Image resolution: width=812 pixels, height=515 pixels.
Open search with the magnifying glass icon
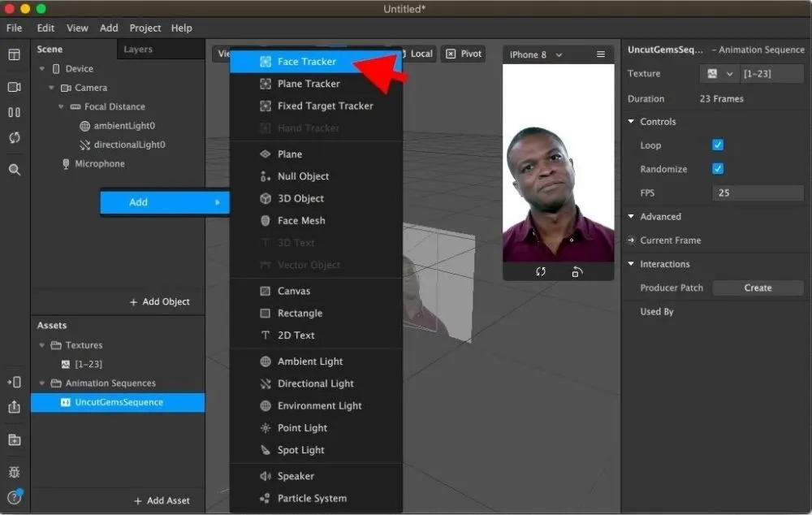pos(14,170)
